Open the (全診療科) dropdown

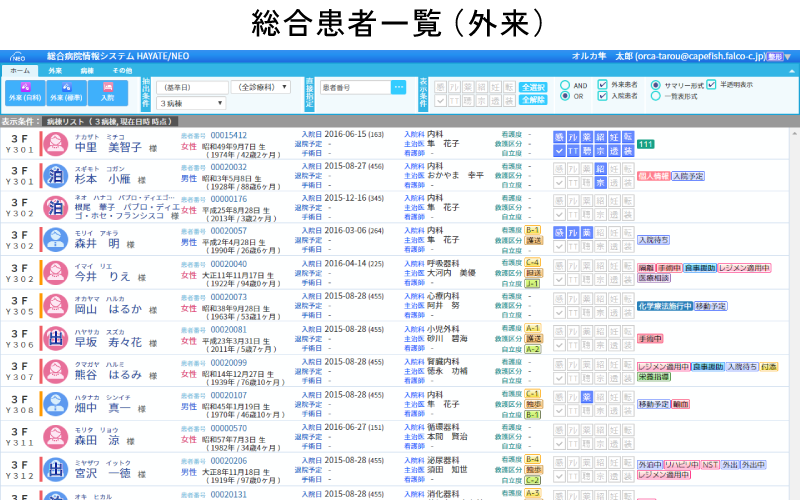coord(260,87)
